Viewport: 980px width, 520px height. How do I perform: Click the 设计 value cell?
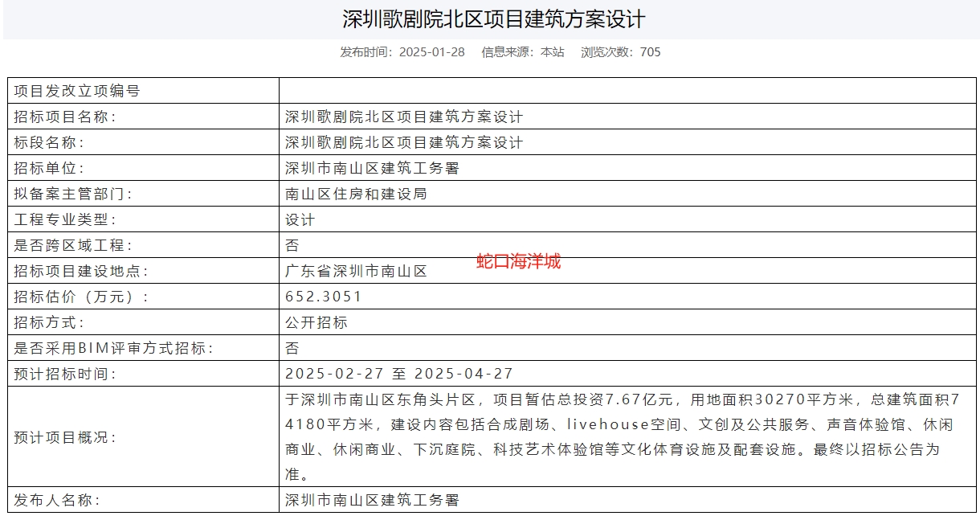(627, 219)
